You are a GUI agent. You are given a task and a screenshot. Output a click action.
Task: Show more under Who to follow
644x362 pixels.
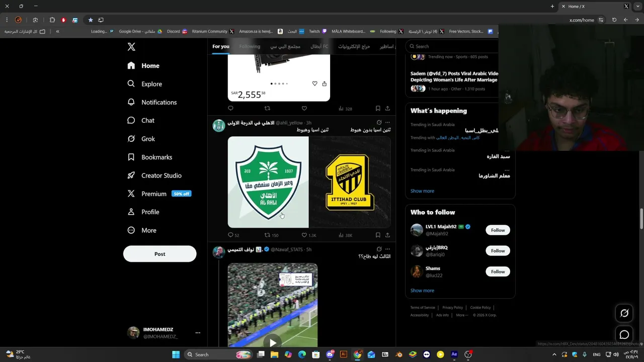[422, 291]
